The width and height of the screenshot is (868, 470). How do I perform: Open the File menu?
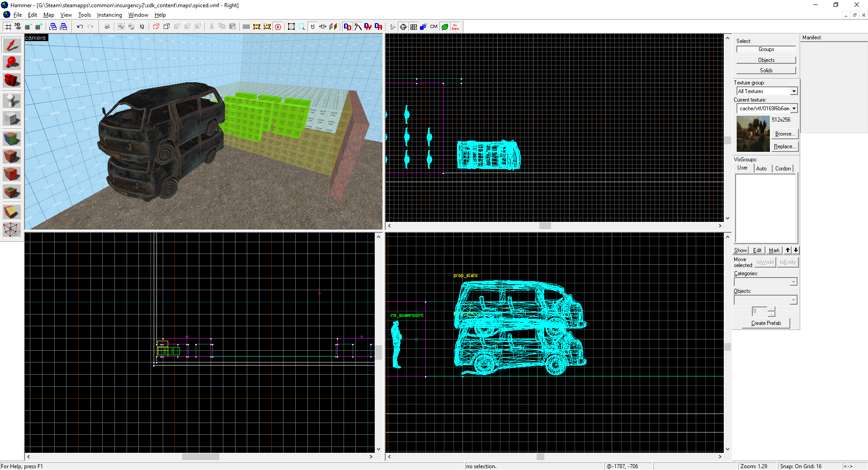pyautogui.click(x=18, y=15)
